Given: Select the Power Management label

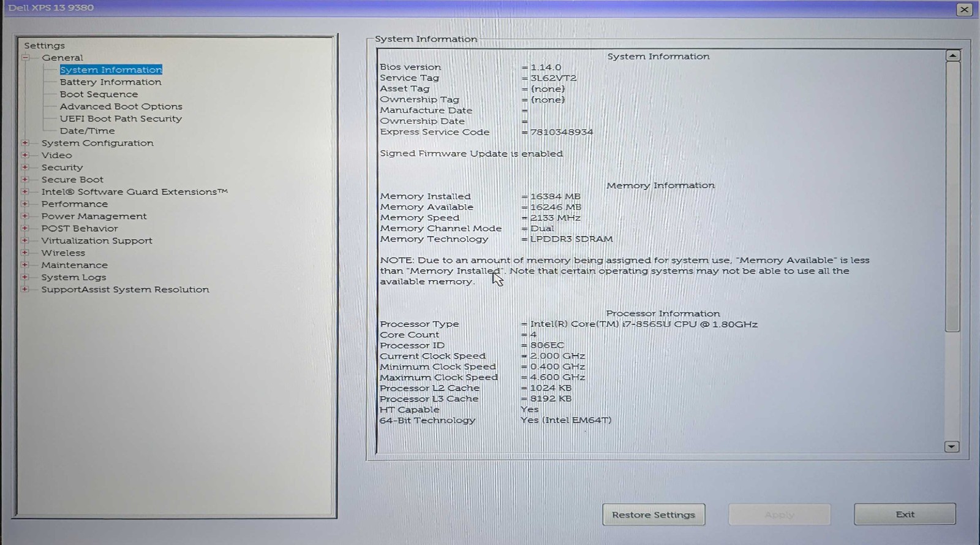Looking at the screenshot, I should click(94, 216).
